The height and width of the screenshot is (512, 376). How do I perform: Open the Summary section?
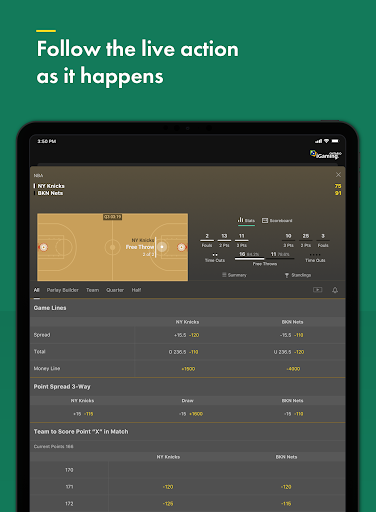pos(234,275)
